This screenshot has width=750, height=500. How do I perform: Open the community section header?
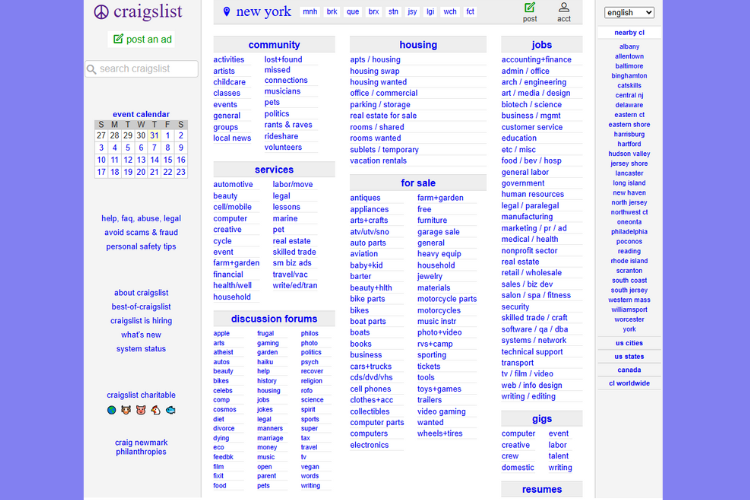(274, 44)
